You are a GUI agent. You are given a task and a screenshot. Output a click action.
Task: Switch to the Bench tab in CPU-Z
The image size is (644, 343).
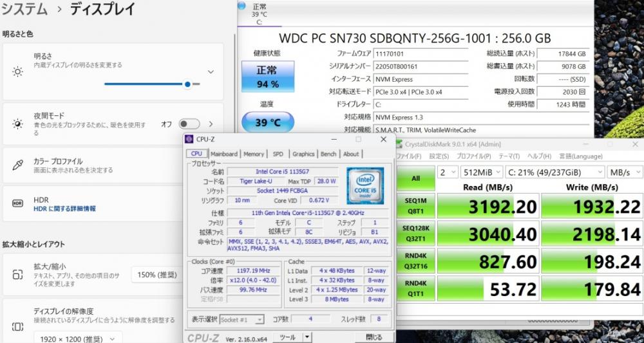click(x=328, y=154)
